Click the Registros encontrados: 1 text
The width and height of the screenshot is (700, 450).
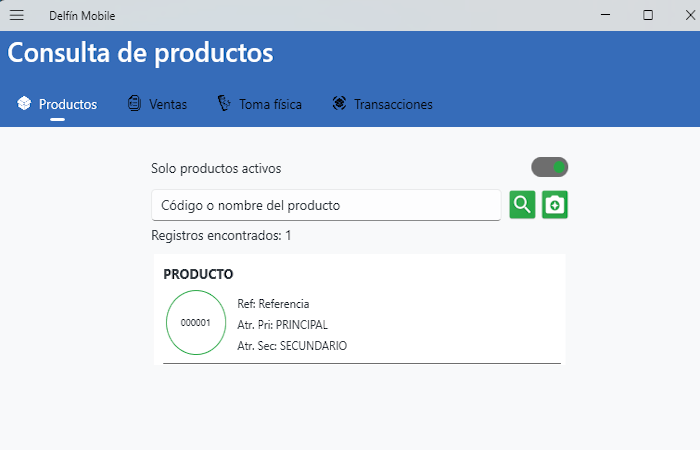click(221, 235)
